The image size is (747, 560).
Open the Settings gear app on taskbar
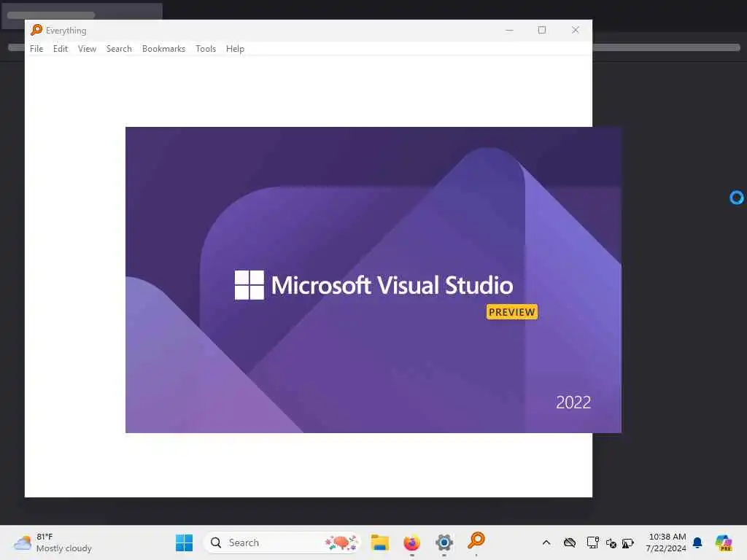coord(444,542)
